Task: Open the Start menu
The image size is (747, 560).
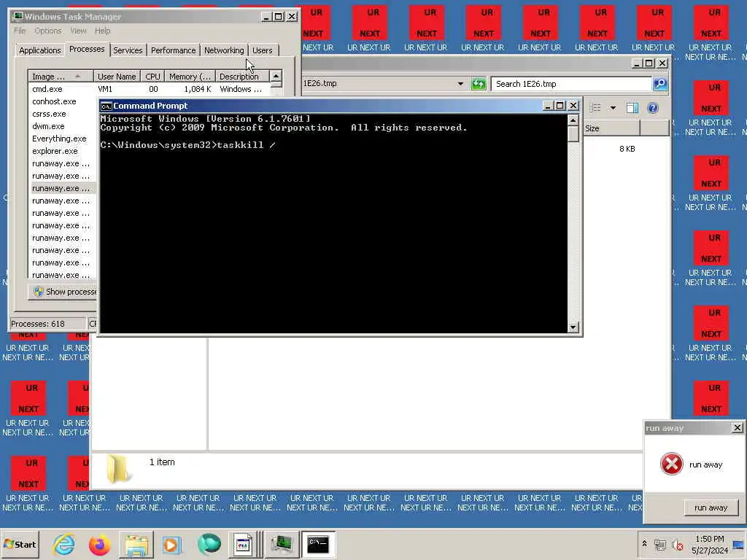Action: click(x=20, y=544)
